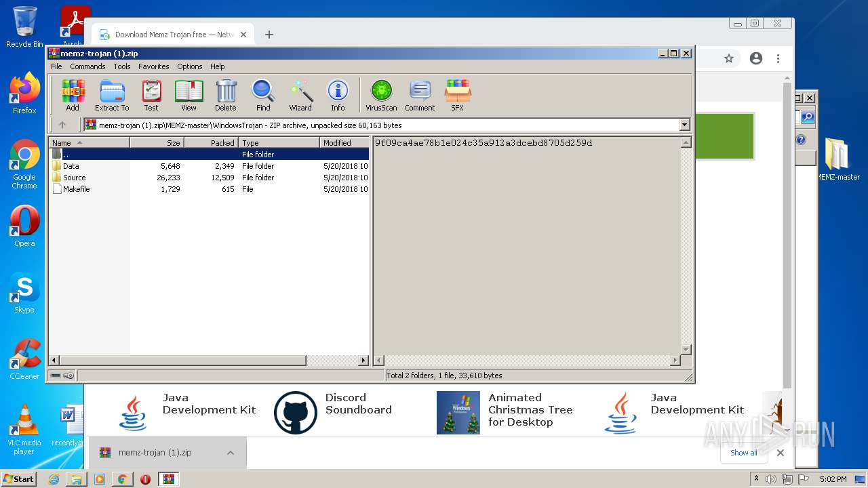Close the Download Memz Trojan Chrome tab
Viewport: 868px width, 488px height.
tap(243, 35)
